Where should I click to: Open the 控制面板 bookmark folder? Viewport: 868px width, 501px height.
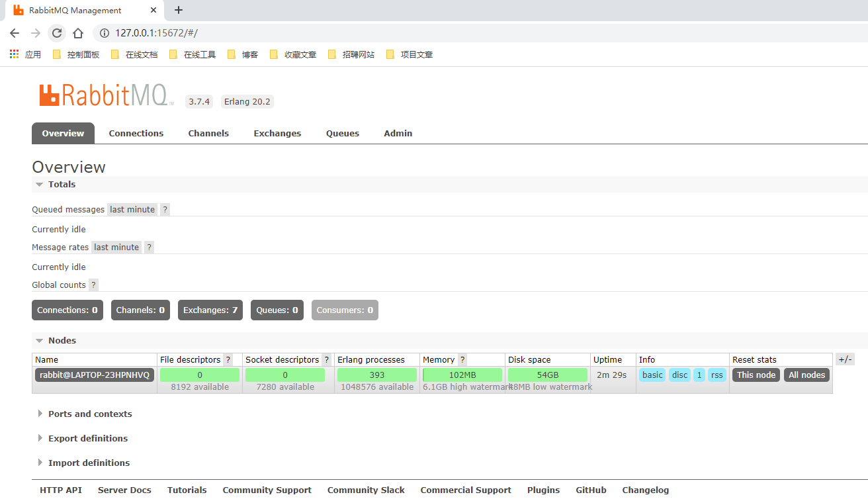tap(75, 54)
